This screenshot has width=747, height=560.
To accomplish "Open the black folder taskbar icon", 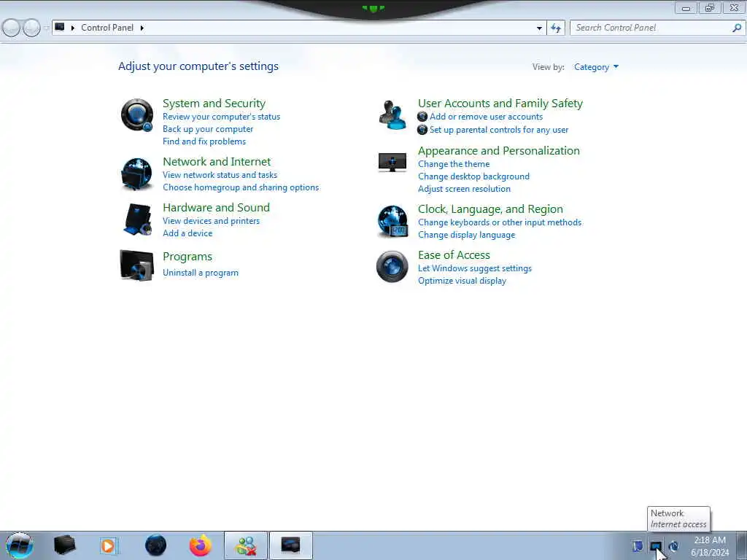I will pyautogui.click(x=64, y=545).
